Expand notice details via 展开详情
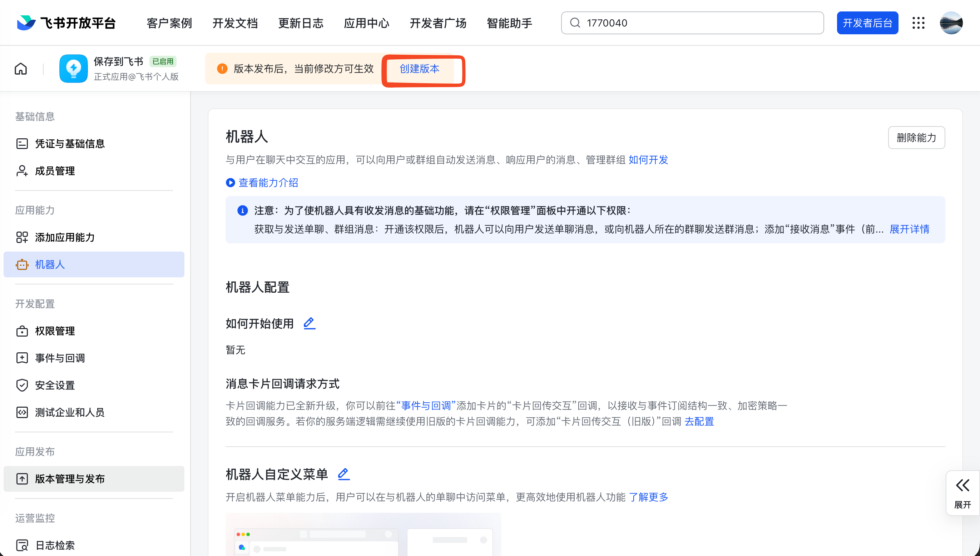Viewport: 980px width, 556px height. [909, 229]
